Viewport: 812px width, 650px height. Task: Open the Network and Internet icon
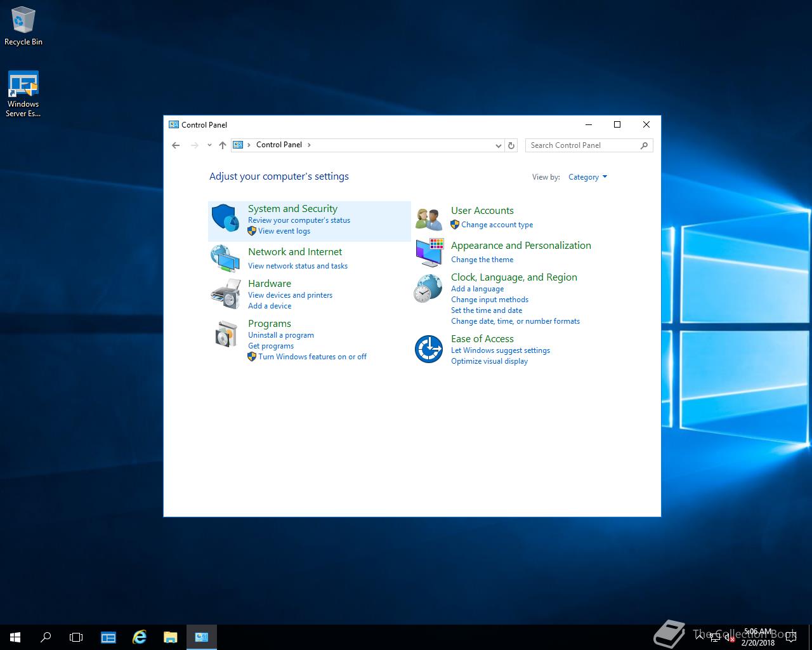pyautogui.click(x=225, y=258)
